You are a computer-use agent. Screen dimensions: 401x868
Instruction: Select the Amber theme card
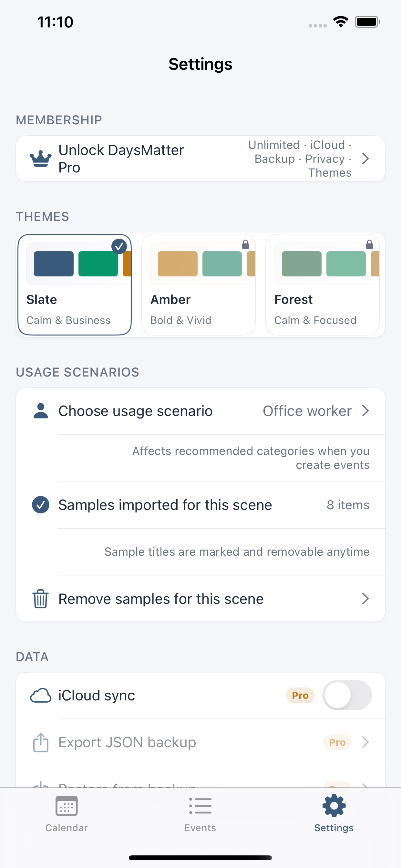tap(199, 284)
